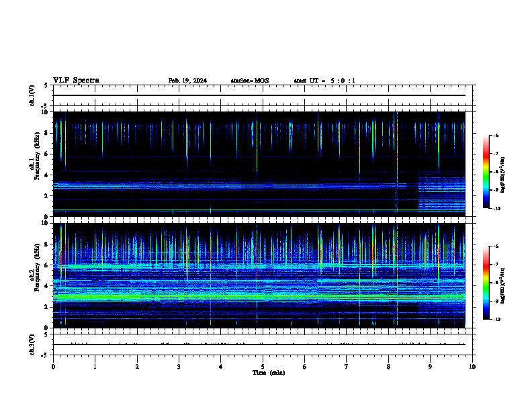Click the "VLF Spectra" plot title
The height and width of the screenshot is (411, 532).
click(x=76, y=81)
